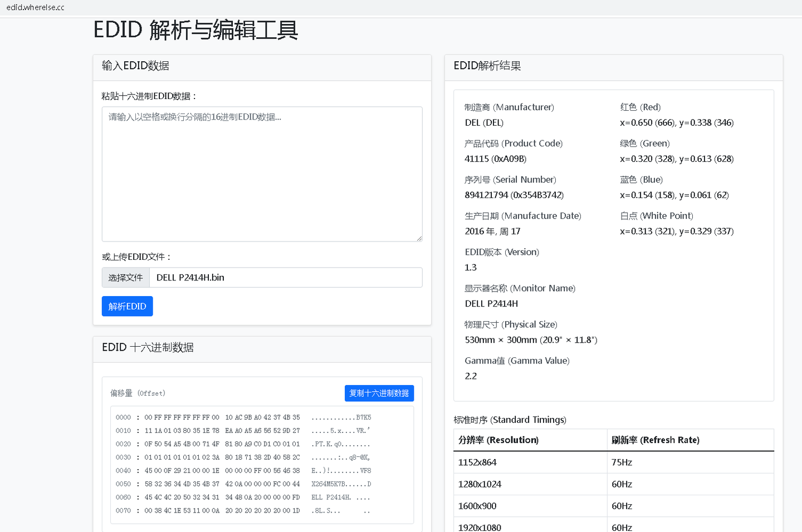Click the 解析EDID button
802x532 pixels.
127,306
